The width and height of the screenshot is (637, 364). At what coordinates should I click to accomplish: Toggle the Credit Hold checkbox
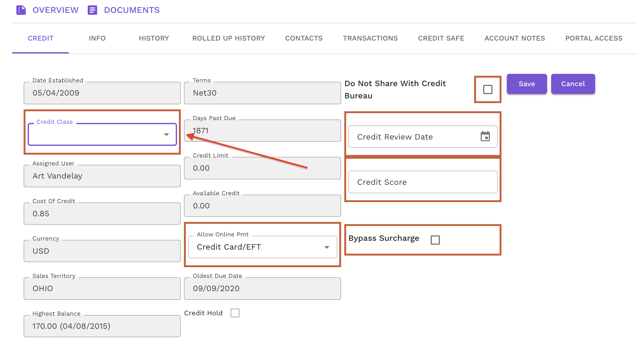[x=235, y=313]
